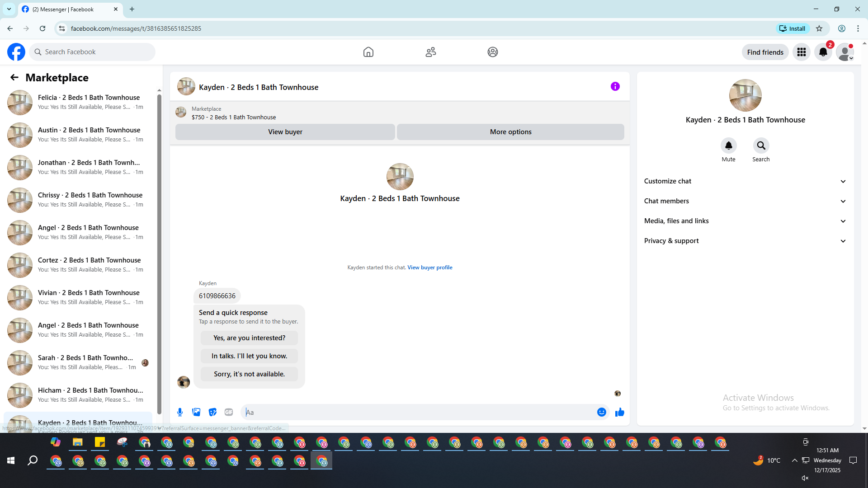
Task: Go to Facebook Home tab
Action: click(x=368, y=52)
